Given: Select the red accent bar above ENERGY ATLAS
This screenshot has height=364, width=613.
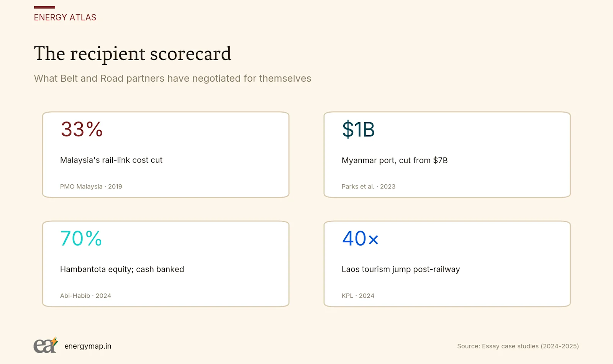Looking at the screenshot, I should (x=44, y=7).
